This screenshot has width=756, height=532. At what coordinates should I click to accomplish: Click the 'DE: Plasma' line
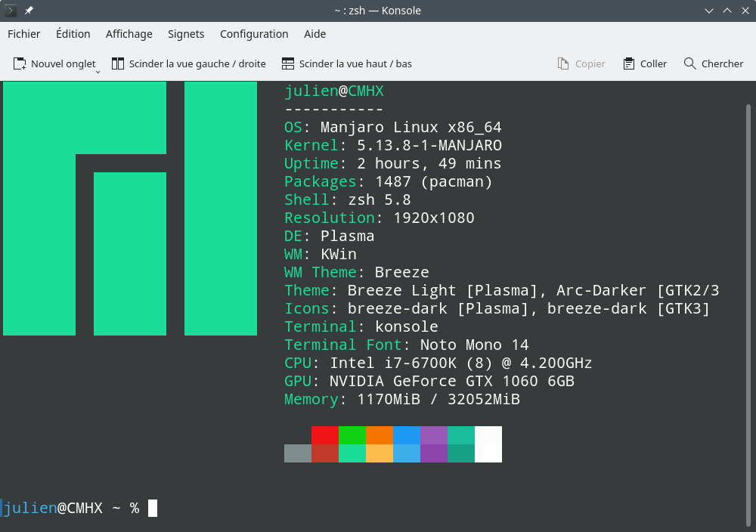(330, 236)
